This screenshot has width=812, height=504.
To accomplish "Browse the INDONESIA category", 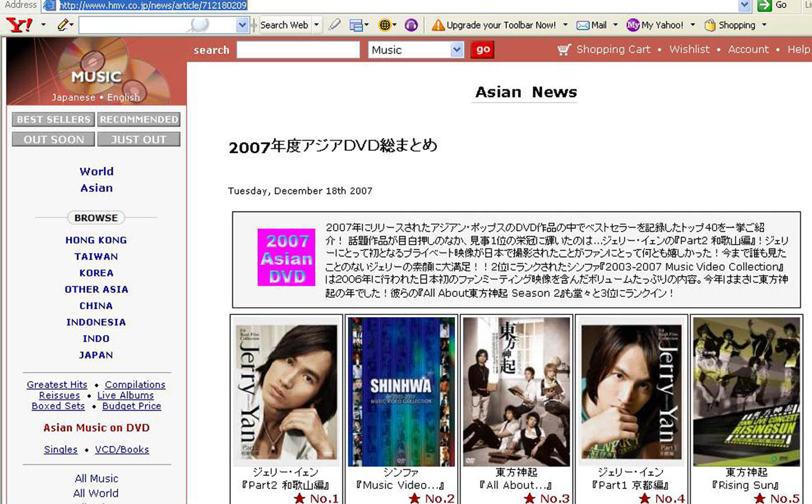I will tap(96, 323).
